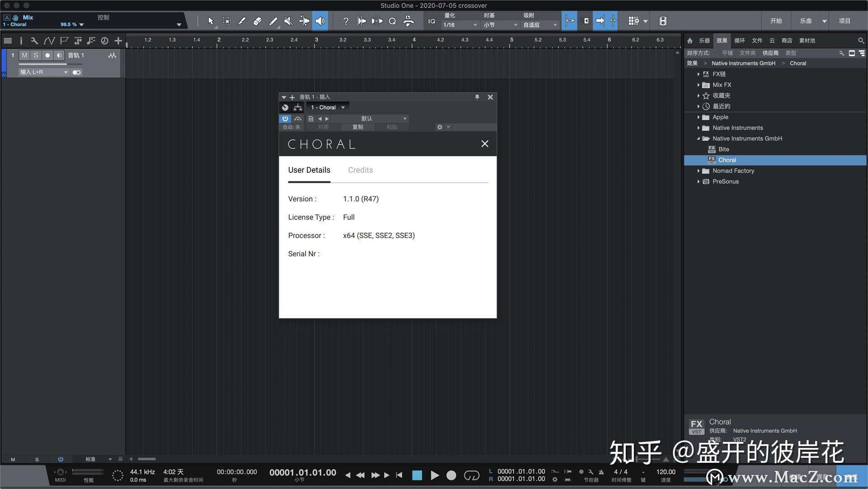Image resolution: width=868 pixels, height=489 pixels.
Task: Select the Mute tool
Action: (288, 21)
